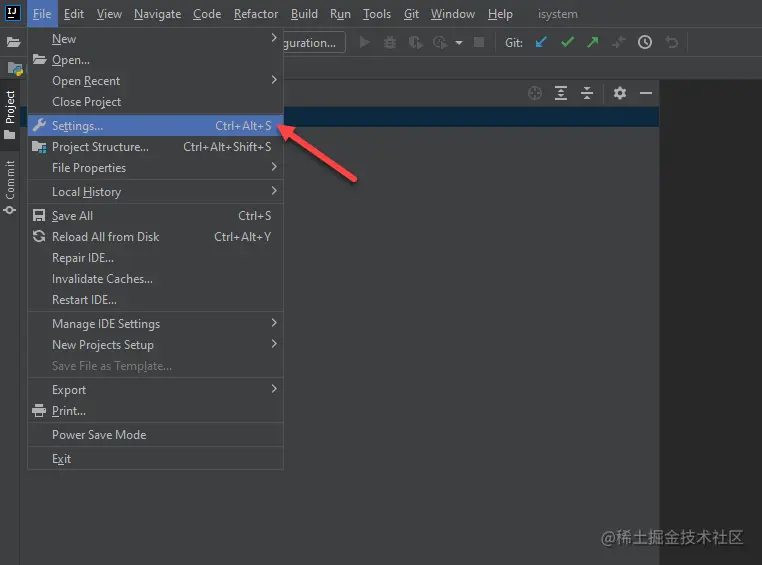Viewport: 762px width, 565px height.
Task: Click the Expand All icon
Action: [561, 93]
